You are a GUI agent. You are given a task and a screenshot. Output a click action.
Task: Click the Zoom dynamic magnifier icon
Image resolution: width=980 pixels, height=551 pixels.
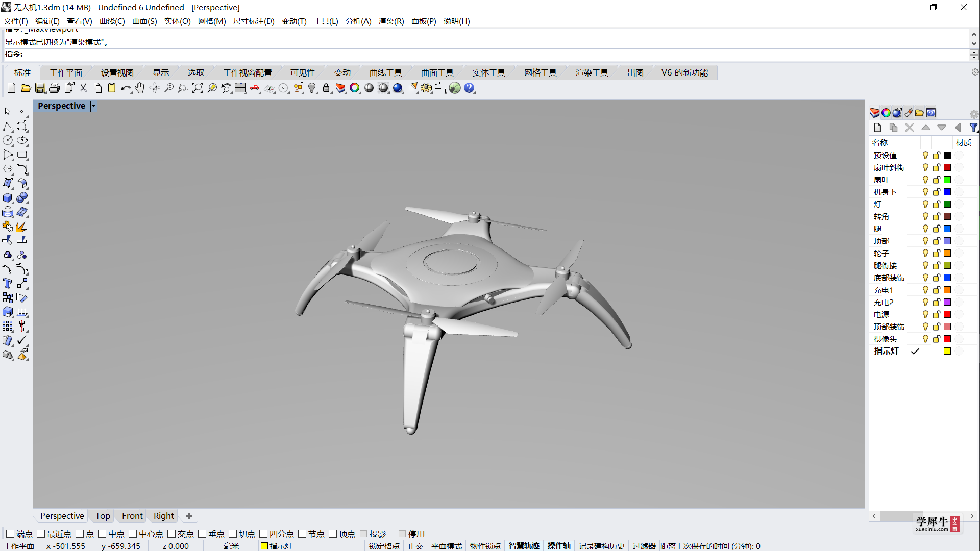pyautogui.click(x=169, y=88)
